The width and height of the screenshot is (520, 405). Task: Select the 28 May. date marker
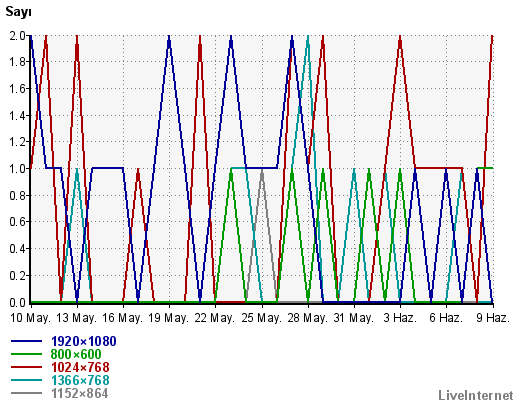[x=307, y=318]
